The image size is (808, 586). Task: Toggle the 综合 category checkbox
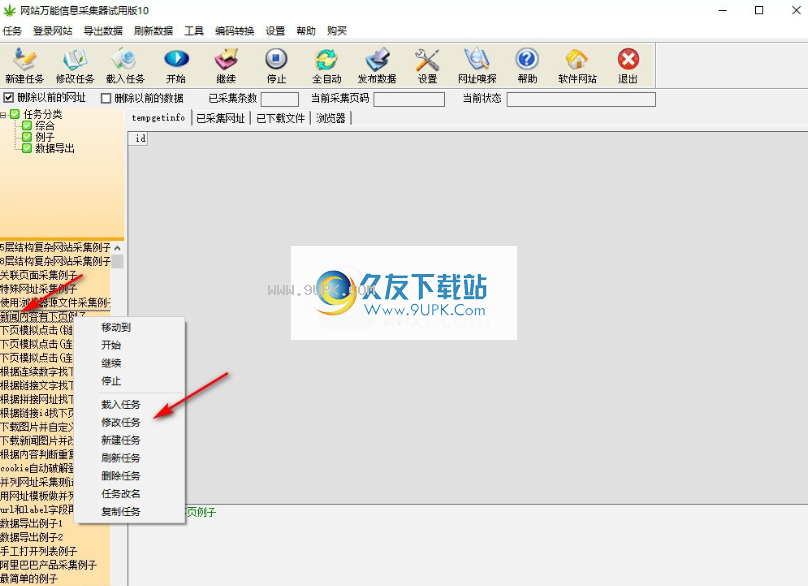point(27,125)
